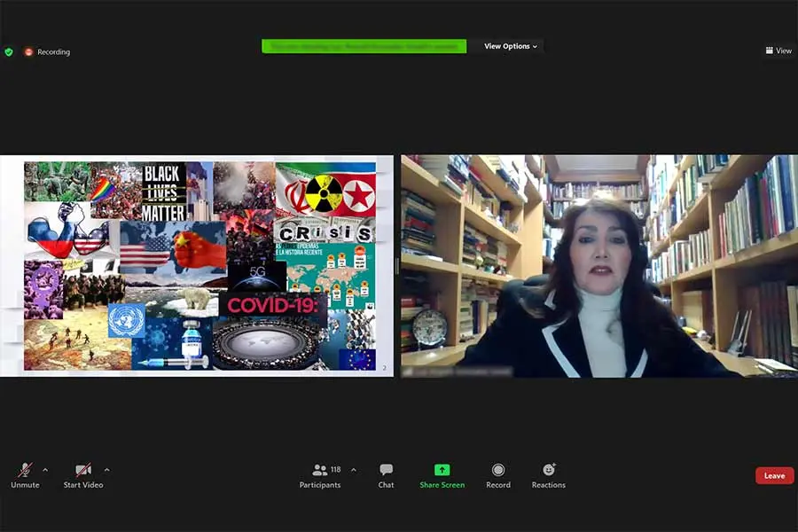
Task: Click the speaker's name label on video
Action: [457, 372]
